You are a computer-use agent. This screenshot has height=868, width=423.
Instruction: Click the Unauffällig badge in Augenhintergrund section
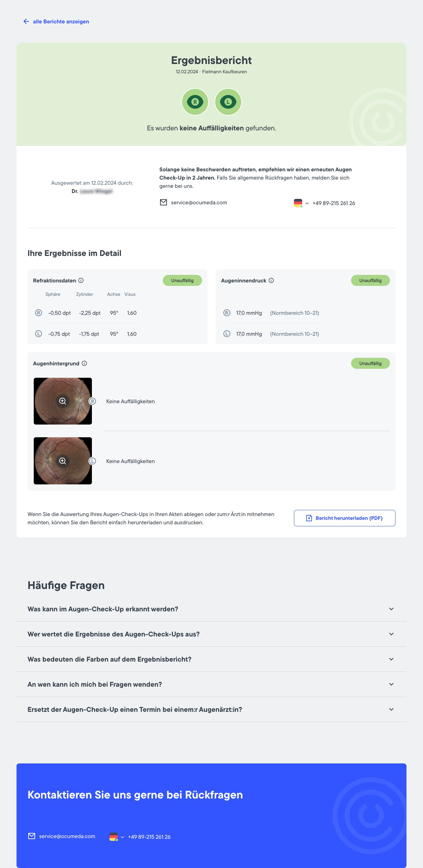click(370, 363)
